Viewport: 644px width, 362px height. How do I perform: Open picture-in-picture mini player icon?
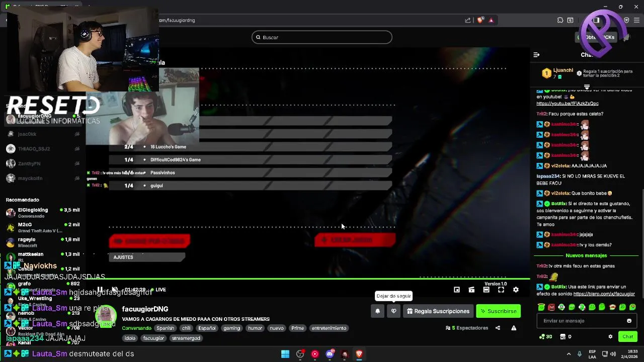(x=457, y=290)
